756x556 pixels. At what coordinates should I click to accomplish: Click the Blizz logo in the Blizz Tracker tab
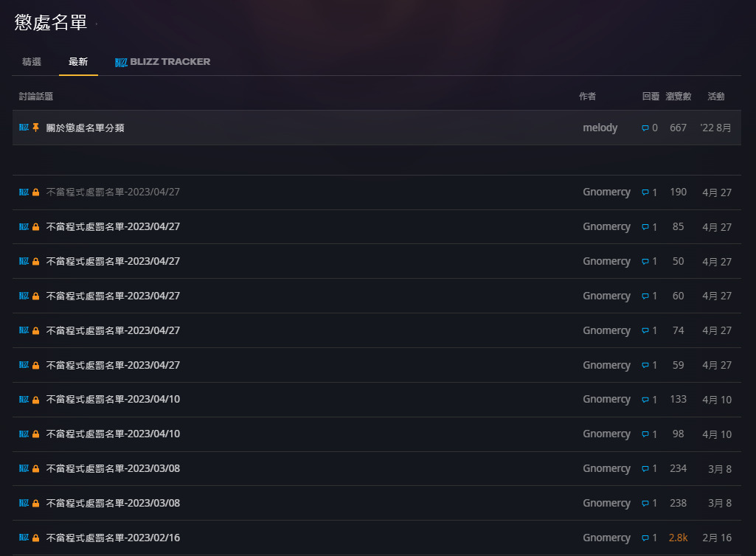(x=121, y=62)
